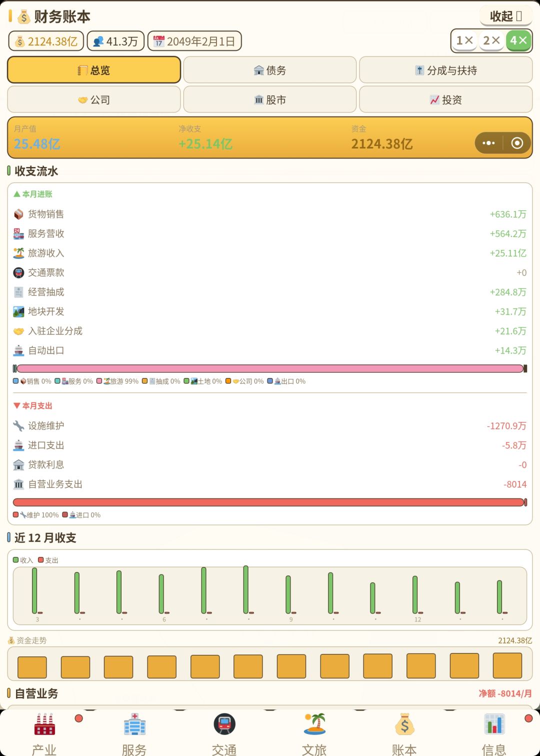This screenshot has width=540, height=756.
Task: Click the 入驻企业分成 handshake icon
Action: 18,331
